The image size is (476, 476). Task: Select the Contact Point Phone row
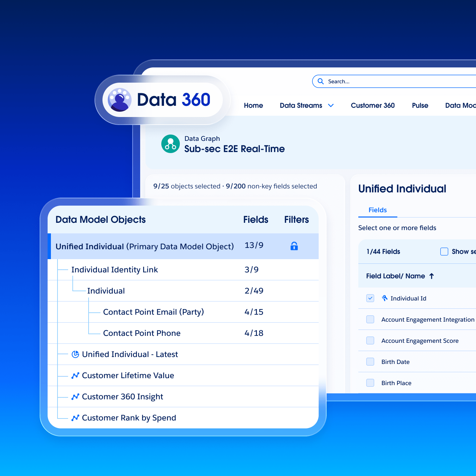pyautogui.click(x=183, y=333)
